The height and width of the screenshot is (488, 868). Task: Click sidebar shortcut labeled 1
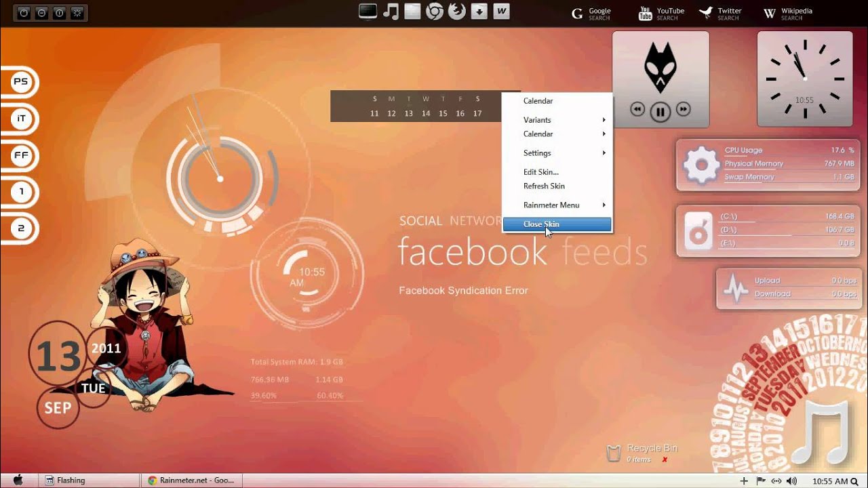[x=21, y=192]
